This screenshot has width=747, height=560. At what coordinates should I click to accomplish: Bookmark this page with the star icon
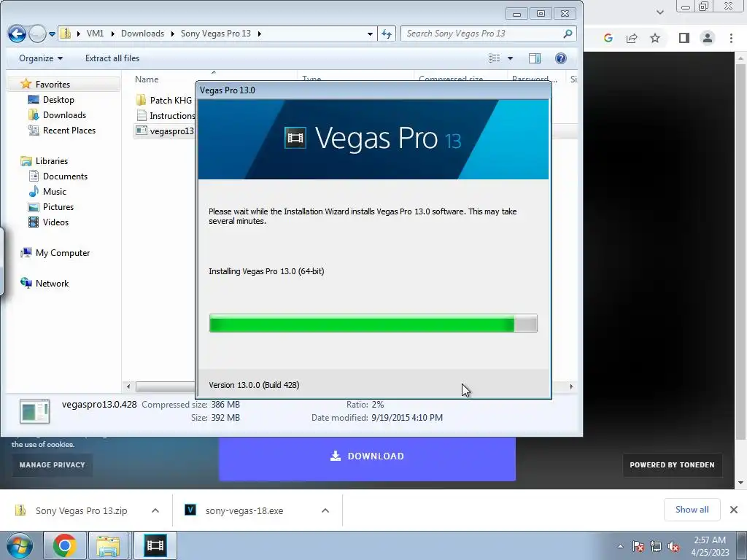[655, 38]
